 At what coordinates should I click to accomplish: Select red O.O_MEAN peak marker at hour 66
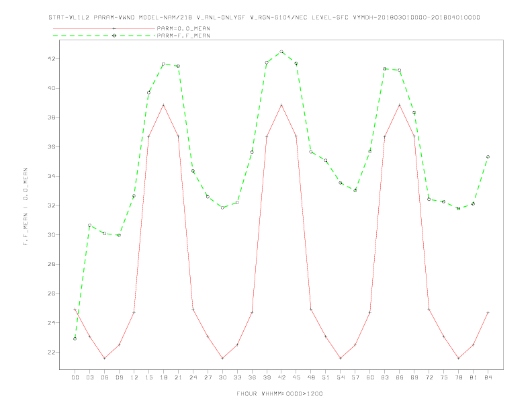[400, 105]
